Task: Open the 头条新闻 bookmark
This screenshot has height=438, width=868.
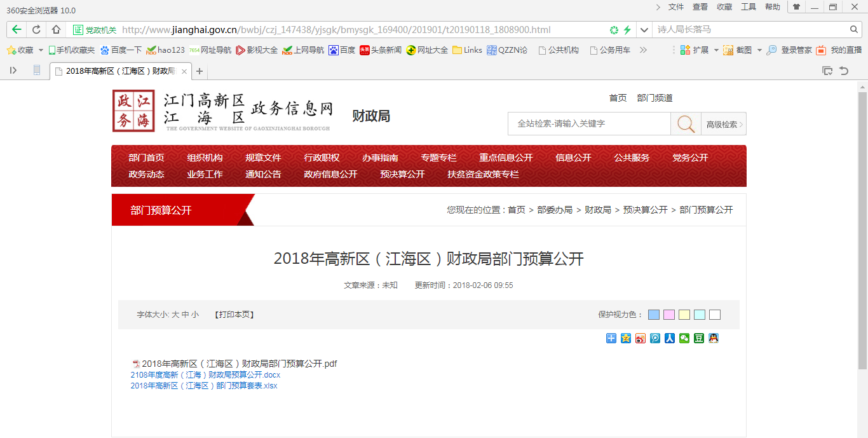Action: coord(381,50)
